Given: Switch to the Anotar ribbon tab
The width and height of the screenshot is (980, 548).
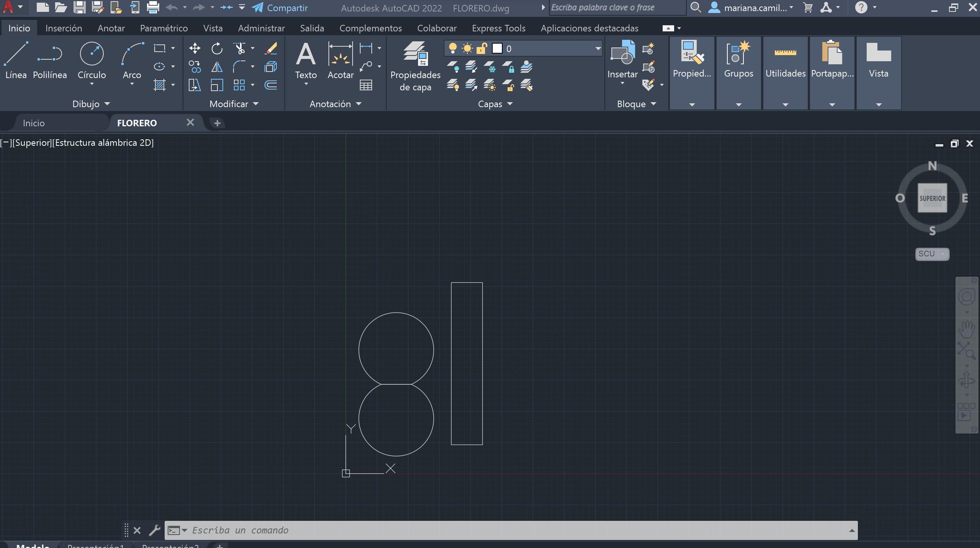Looking at the screenshot, I should point(111,28).
